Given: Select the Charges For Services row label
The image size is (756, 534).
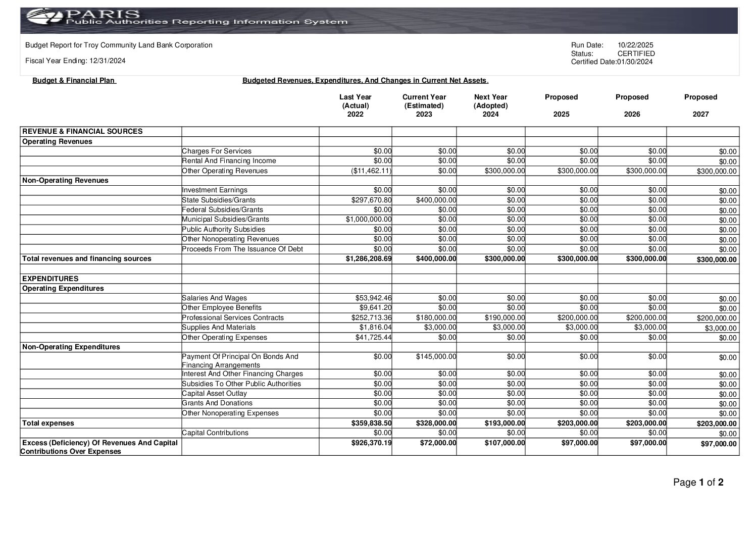Looking at the screenshot, I should click(217, 151).
